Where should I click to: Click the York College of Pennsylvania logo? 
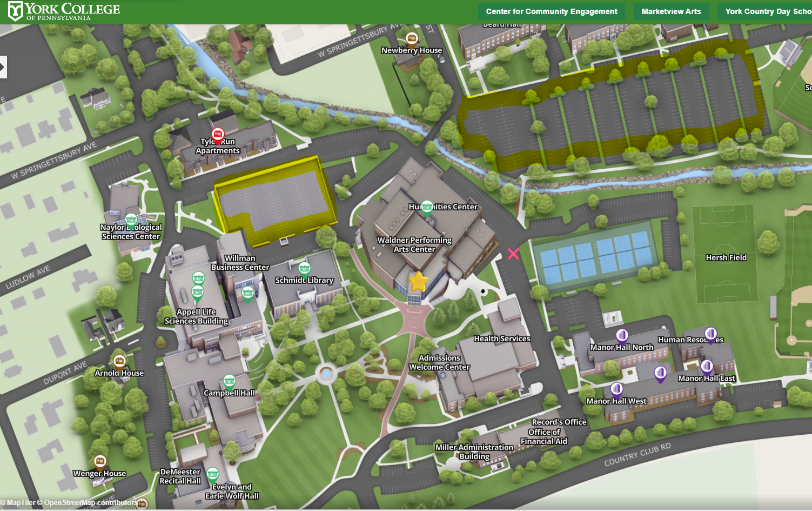click(64, 11)
